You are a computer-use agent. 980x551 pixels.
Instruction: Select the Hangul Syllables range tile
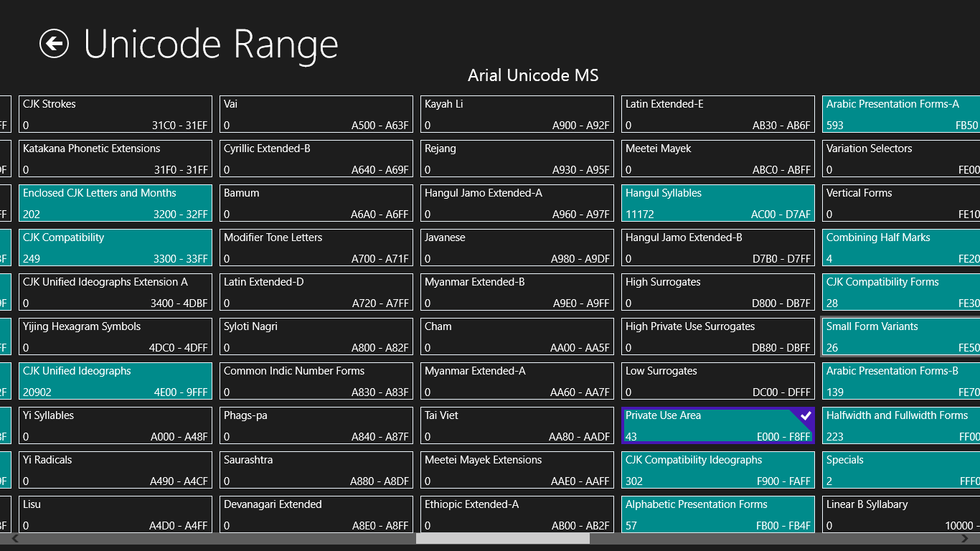717,203
